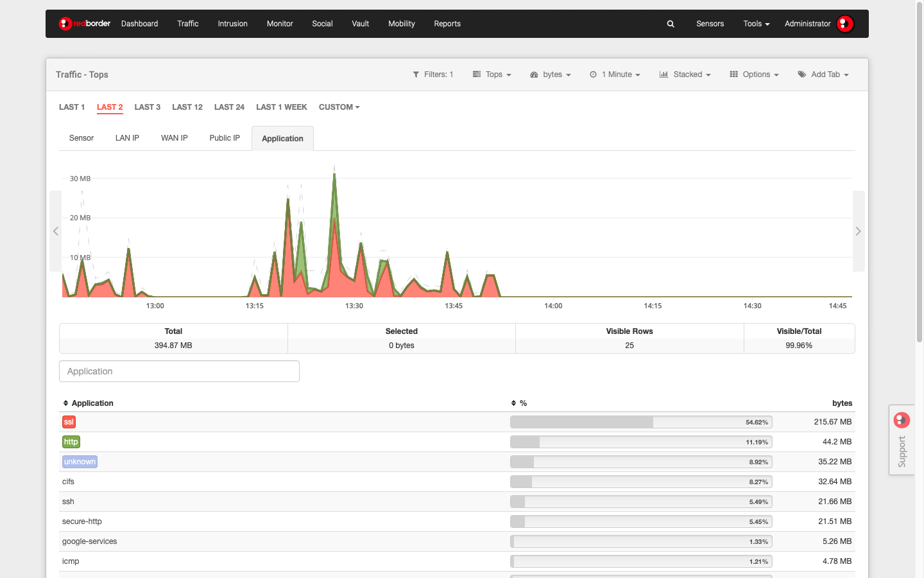Open the Traffic menu item

[x=188, y=24]
